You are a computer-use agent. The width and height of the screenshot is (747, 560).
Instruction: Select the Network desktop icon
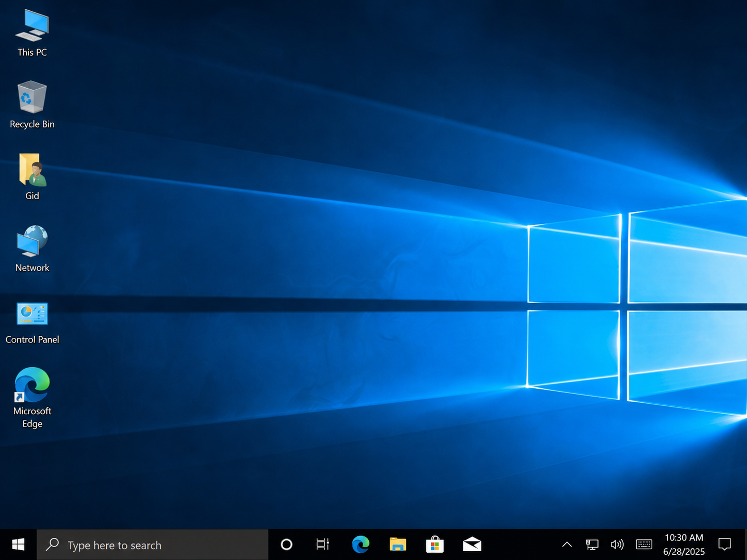point(32,249)
